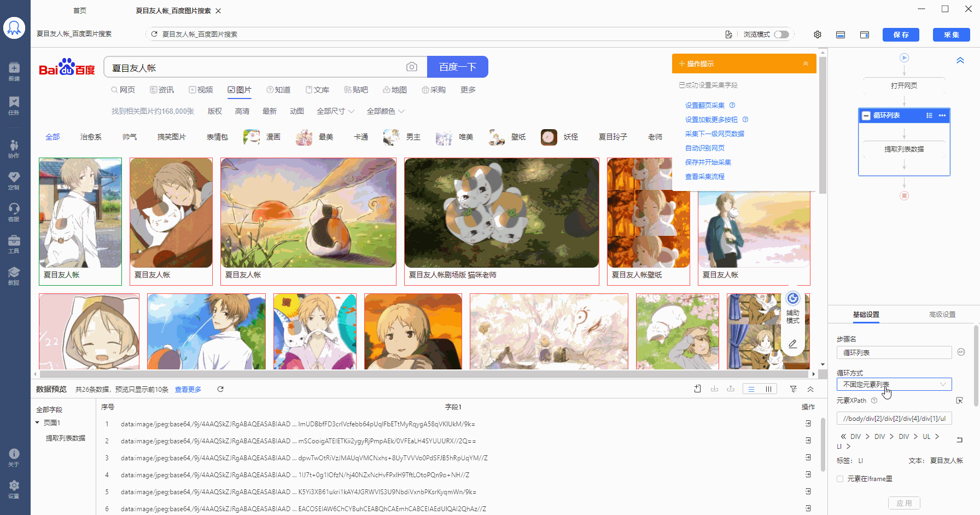Click the filter funnel icon in data preview
This screenshot has width=980, height=515.
click(794, 389)
